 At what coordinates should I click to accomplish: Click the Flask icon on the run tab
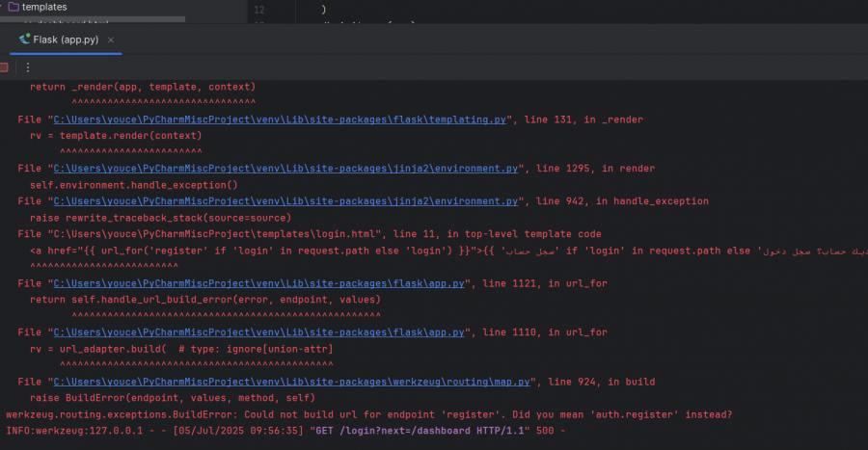(24, 40)
